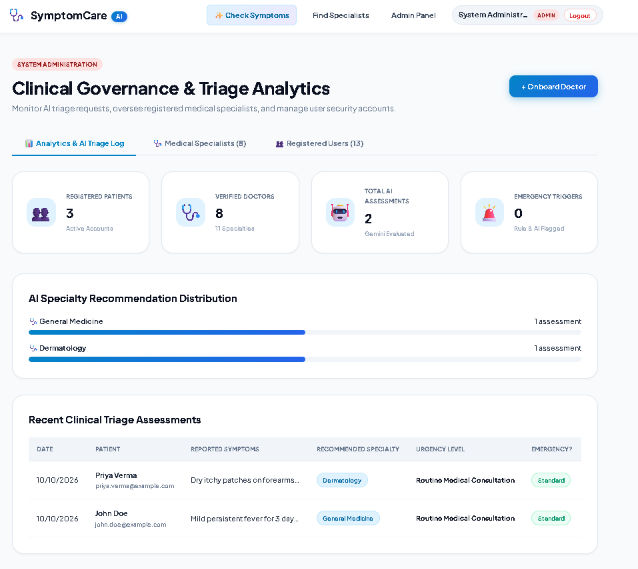Image resolution: width=638 pixels, height=569 pixels.
Task: Click the System Administrator user name
Action: tap(493, 15)
